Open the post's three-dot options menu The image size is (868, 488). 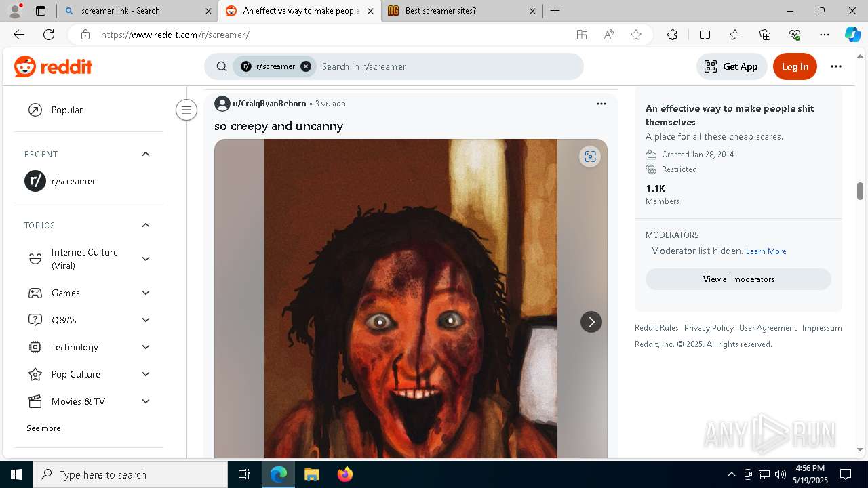[x=601, y=104]
